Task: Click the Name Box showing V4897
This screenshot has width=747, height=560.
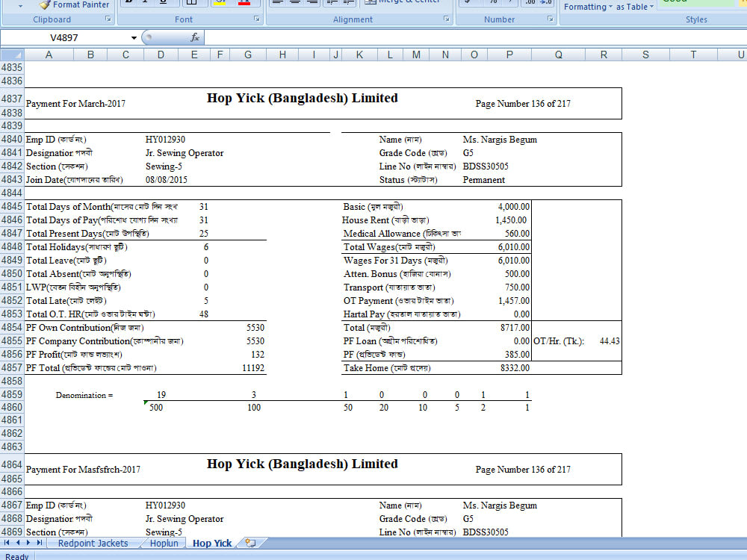Action: [64, 37]
